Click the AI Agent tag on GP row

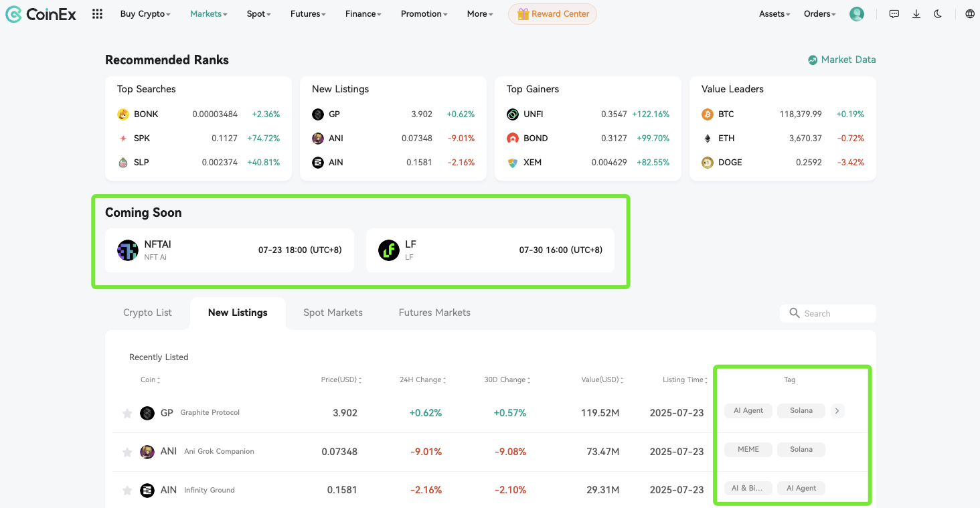tap(748, 411)
